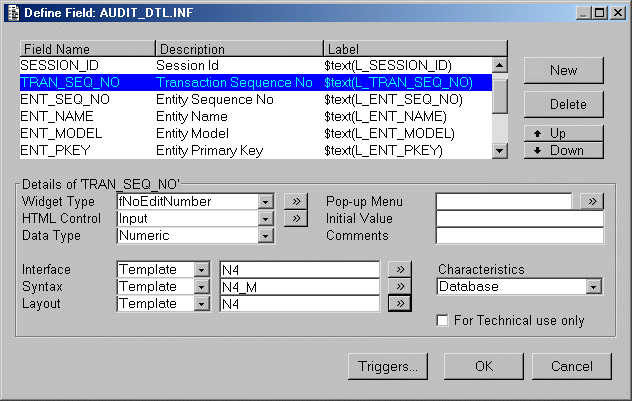Screen dimensions: 632x401
Task: Open the Interface Template dropdown
Action: 201,269
